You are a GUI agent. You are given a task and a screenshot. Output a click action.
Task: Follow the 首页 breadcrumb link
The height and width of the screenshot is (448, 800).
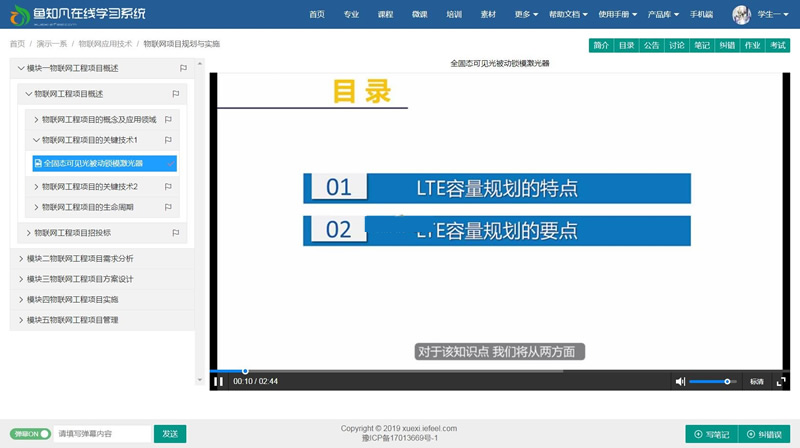[17, 44]
